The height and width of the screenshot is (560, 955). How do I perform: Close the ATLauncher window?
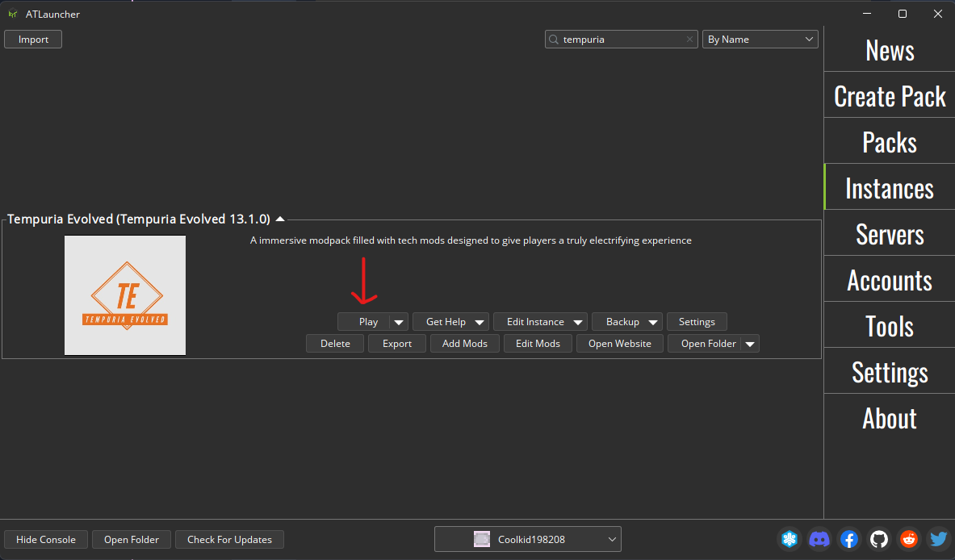coord(938,14)
